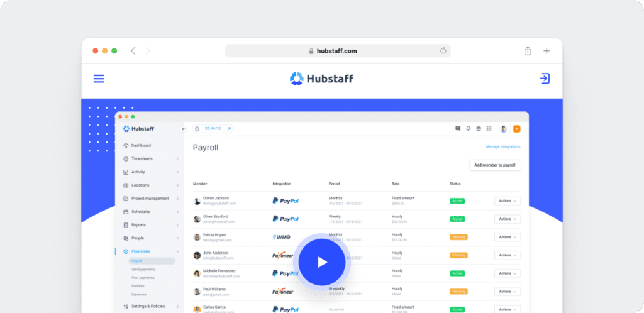Viewport: 644px width, 313px height.
Task: Open the hamburger menu on Hubstaff site
Action: pyautogui.click(x=99, y=79)
